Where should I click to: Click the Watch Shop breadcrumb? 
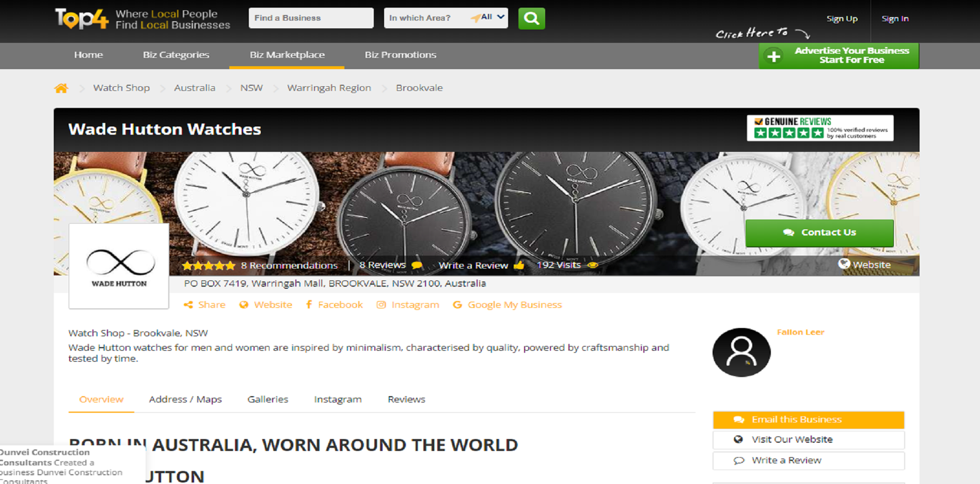pyautogui.click(x=121, y=88)
